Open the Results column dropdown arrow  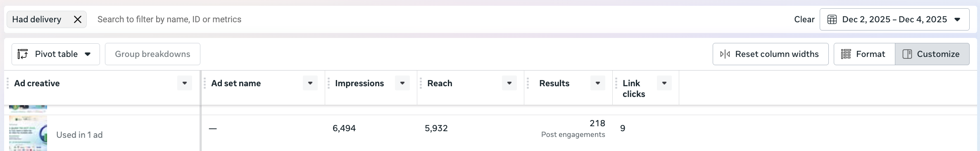(x=598, y=83)
